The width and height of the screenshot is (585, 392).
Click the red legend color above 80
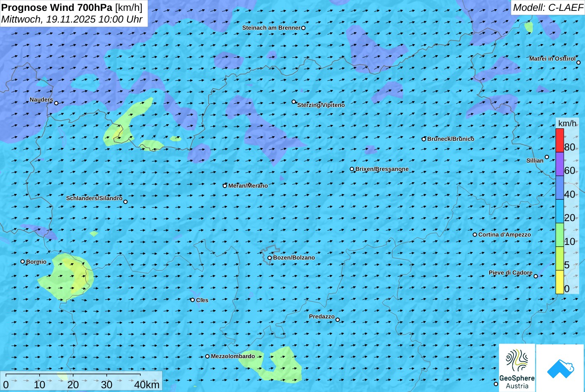(560, 140)
